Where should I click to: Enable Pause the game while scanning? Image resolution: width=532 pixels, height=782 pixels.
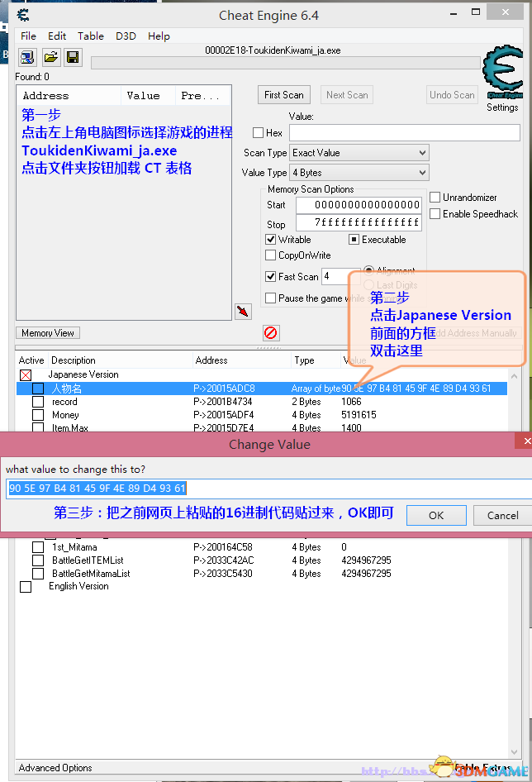(271, 298)
